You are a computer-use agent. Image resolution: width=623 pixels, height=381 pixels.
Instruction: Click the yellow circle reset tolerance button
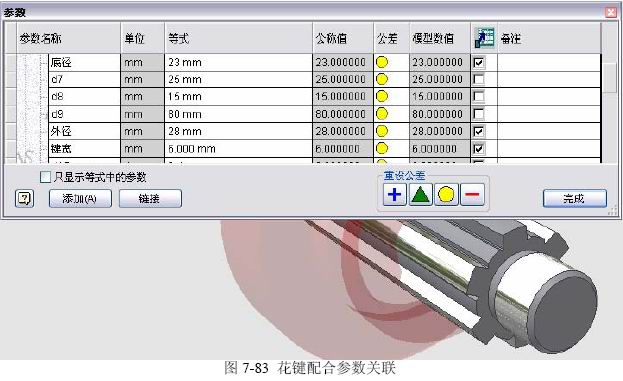point(446,195)
